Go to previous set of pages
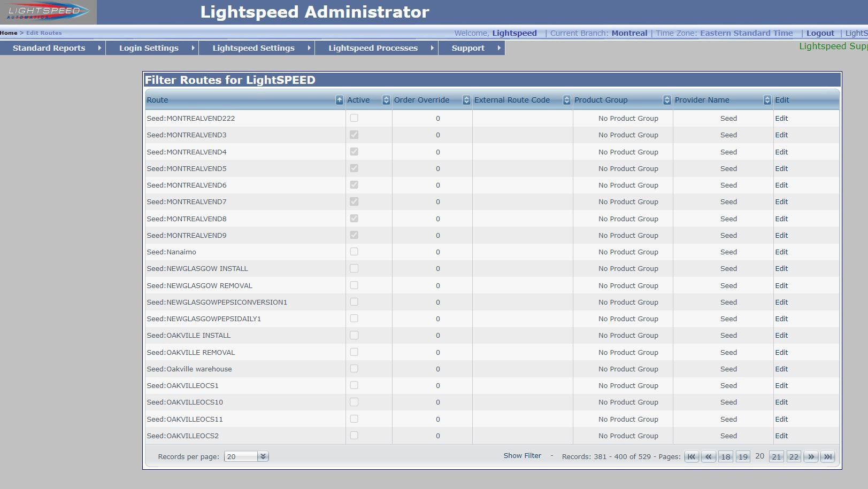Screen dimensions: 868x489 (x=709, y=456)
